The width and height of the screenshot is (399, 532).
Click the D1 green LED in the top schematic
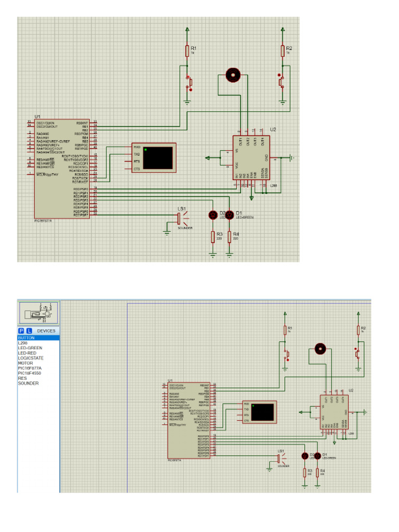click(x=229, y=215)
